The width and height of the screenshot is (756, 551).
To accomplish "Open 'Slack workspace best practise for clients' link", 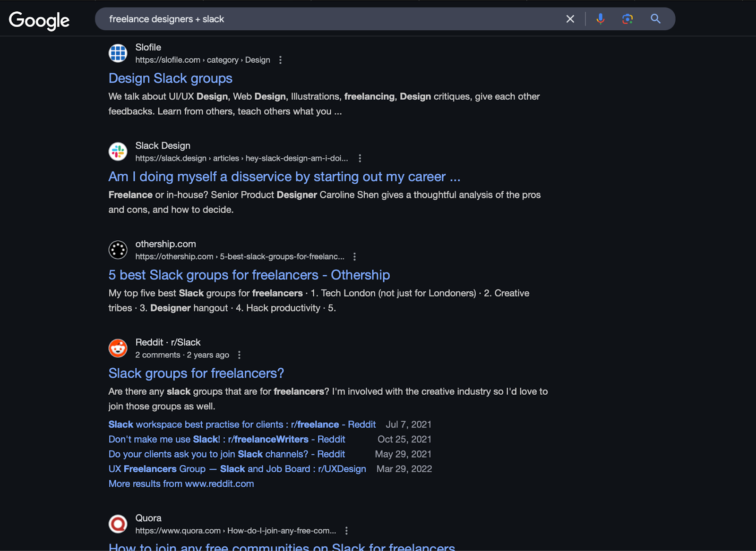I will pos(242,424).
